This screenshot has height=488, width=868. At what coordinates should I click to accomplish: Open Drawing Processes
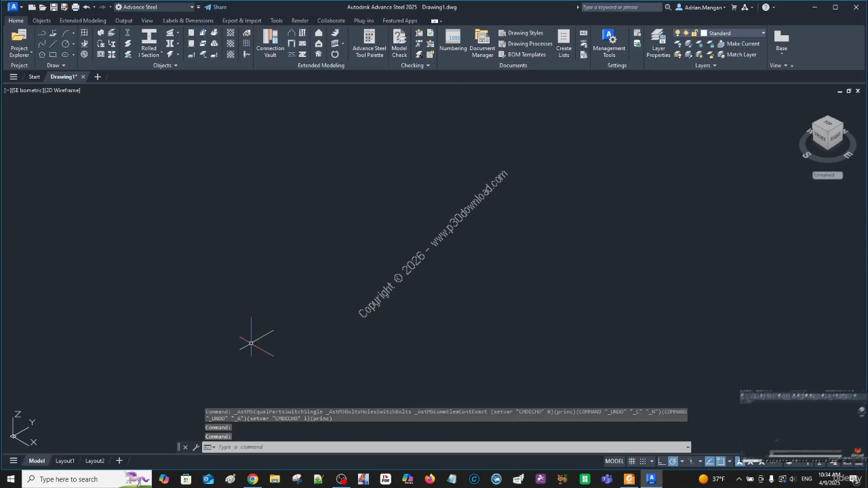click(526, 44)
